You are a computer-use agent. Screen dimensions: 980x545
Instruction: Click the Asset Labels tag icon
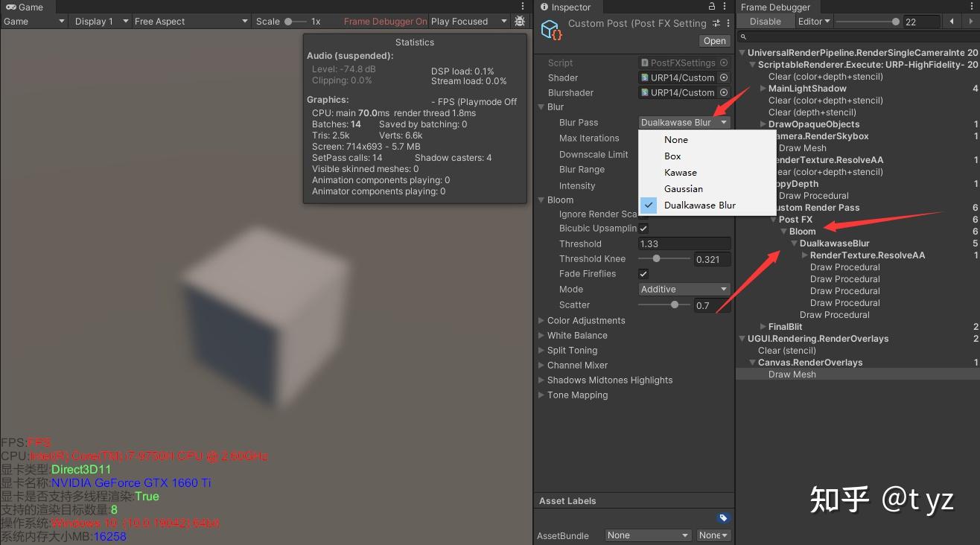click(722, 517)
